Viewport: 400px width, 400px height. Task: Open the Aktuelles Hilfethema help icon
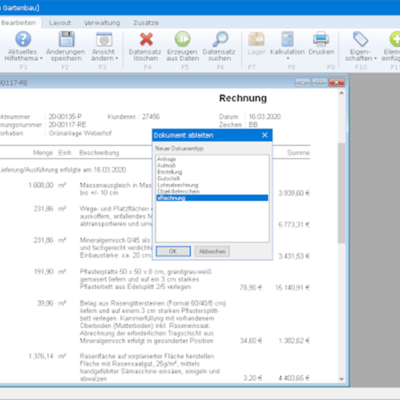[x=23, y=39]
